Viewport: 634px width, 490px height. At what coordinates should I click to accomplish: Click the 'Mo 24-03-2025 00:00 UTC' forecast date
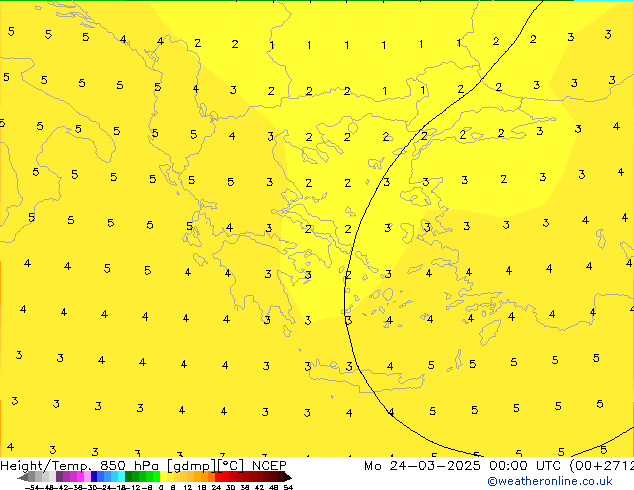point(464,466)
